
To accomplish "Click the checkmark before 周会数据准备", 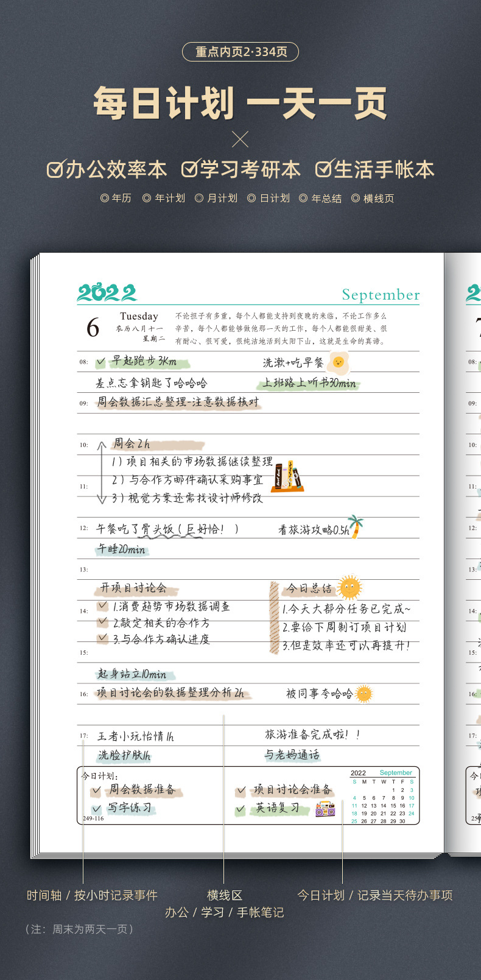I will click(96, 791).
